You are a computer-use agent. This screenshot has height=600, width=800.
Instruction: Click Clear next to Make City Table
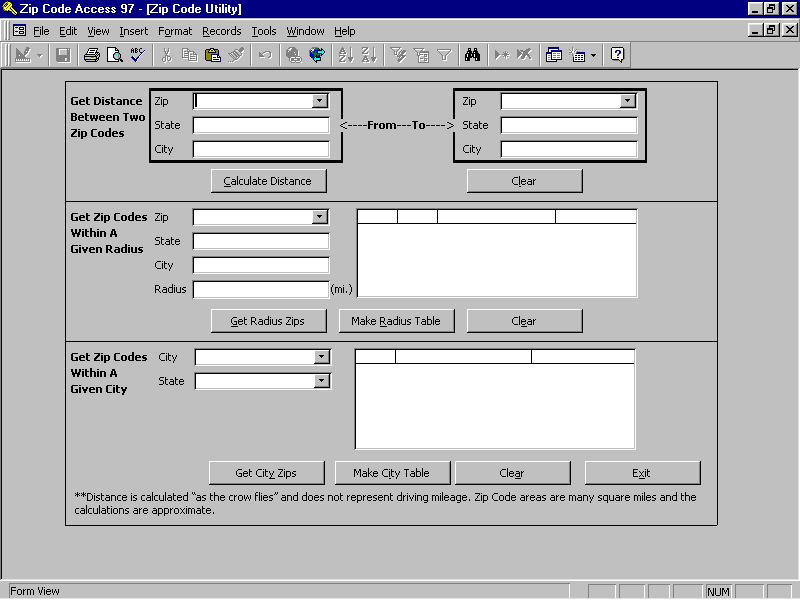[513, 473]
